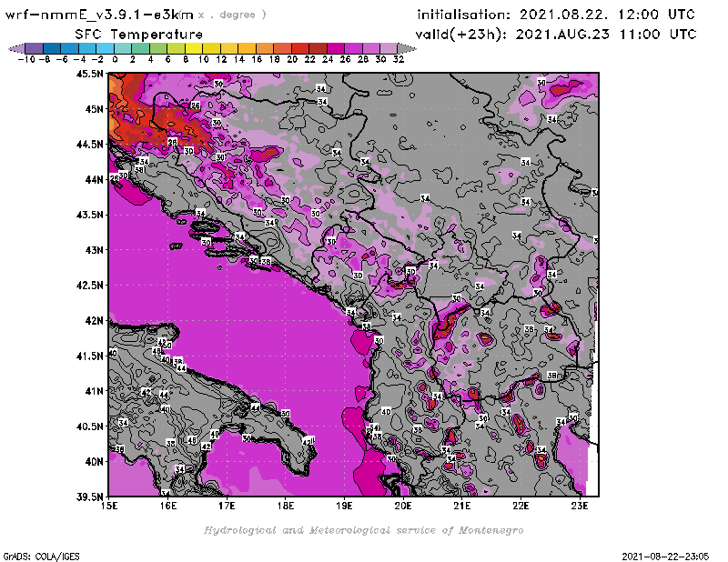Image resolution: width=728 pixels, height=562 pixels.
Task: Click the "SFC Temperature" title
Action: tap(139, 35)
